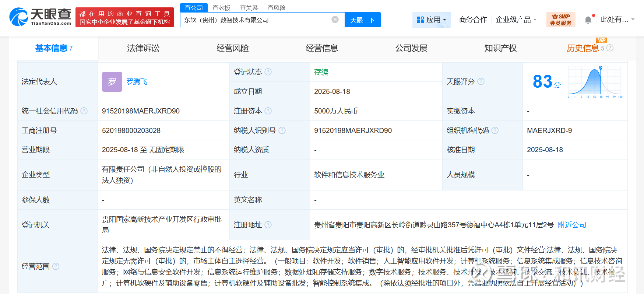Clear the search box with X icon

(335, 20)
